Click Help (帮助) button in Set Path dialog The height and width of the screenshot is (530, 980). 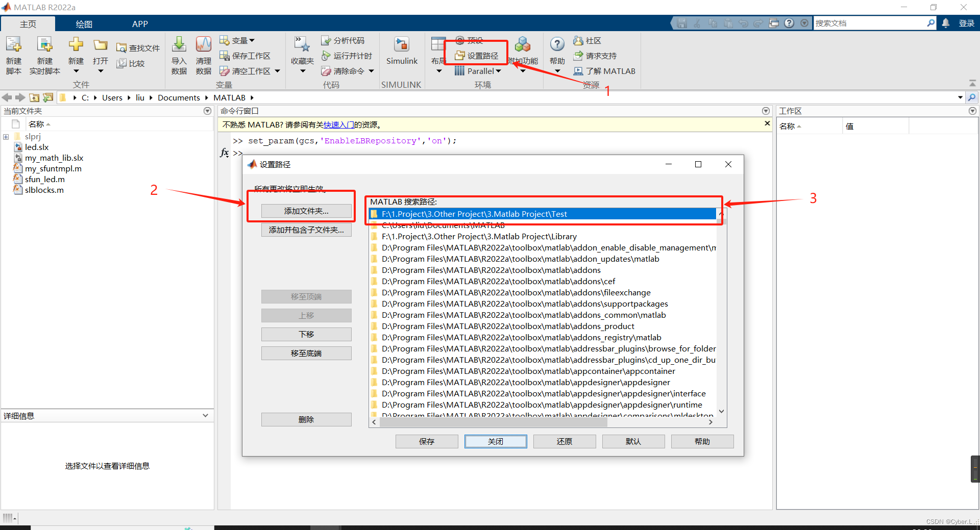click(x=702, y=441)
